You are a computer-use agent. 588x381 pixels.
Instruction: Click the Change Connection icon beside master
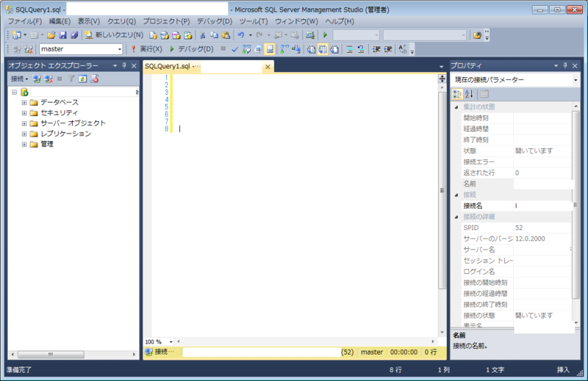click(x=29, y=49)
